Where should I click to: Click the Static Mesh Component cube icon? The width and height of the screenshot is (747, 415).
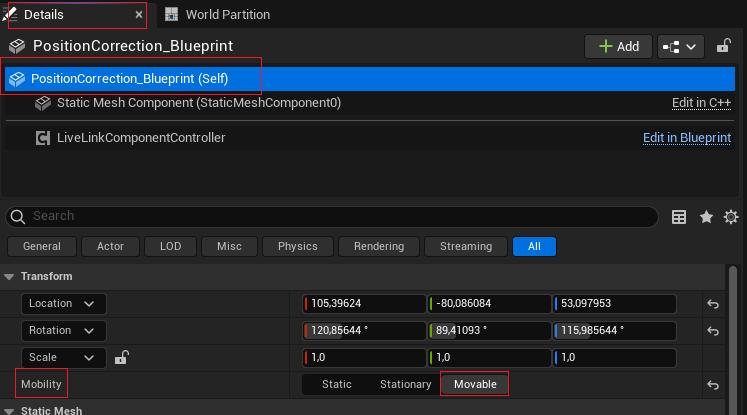pos(43,103)
